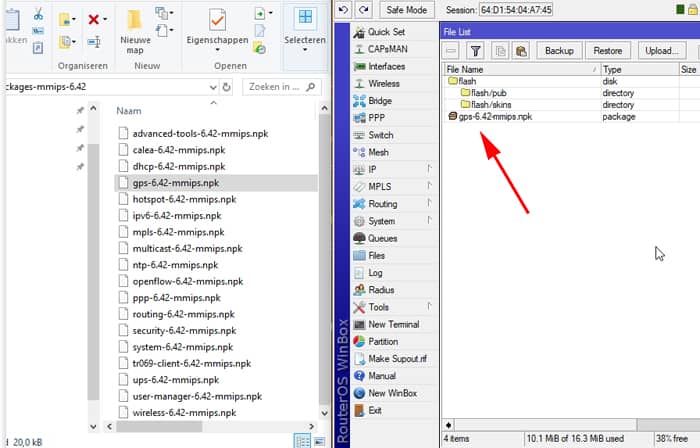Sort by Naam column header in Explorer

129,111
